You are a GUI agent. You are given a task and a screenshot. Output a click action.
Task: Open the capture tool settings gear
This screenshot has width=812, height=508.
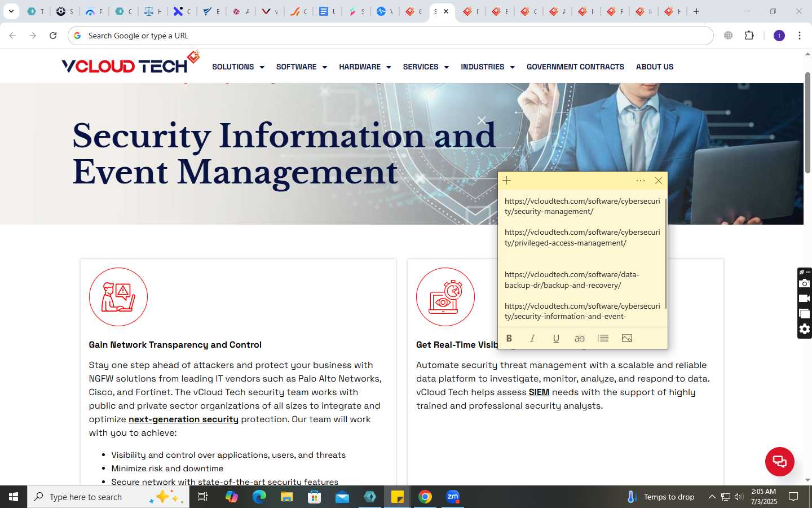[x=805, y=329]
